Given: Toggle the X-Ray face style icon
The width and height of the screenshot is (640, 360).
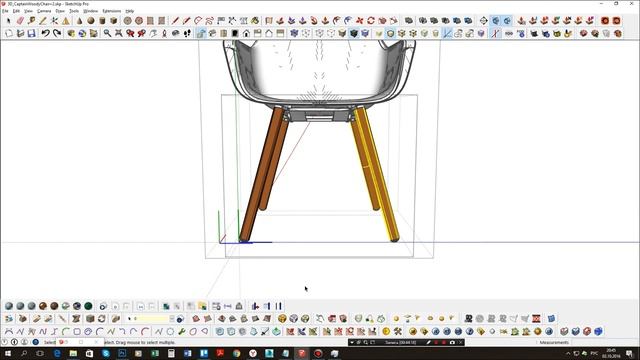Looking at the screenshot, I should click(x=294, y=33).
